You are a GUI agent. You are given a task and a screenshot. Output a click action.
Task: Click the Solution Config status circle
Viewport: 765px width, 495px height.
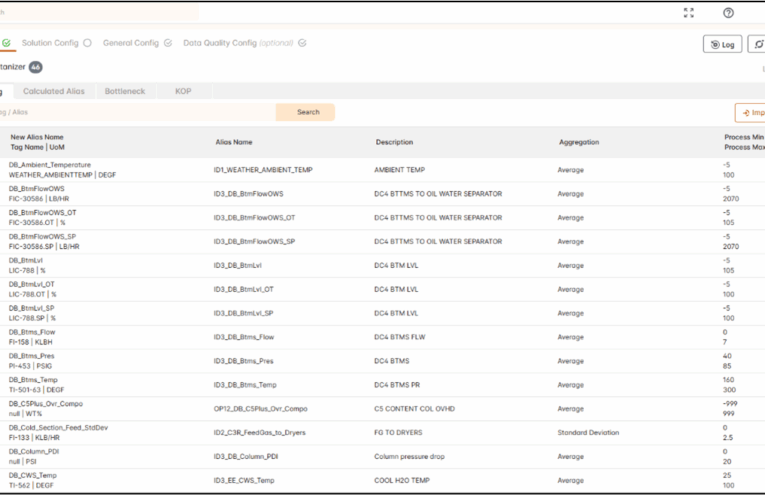(87, 43)
